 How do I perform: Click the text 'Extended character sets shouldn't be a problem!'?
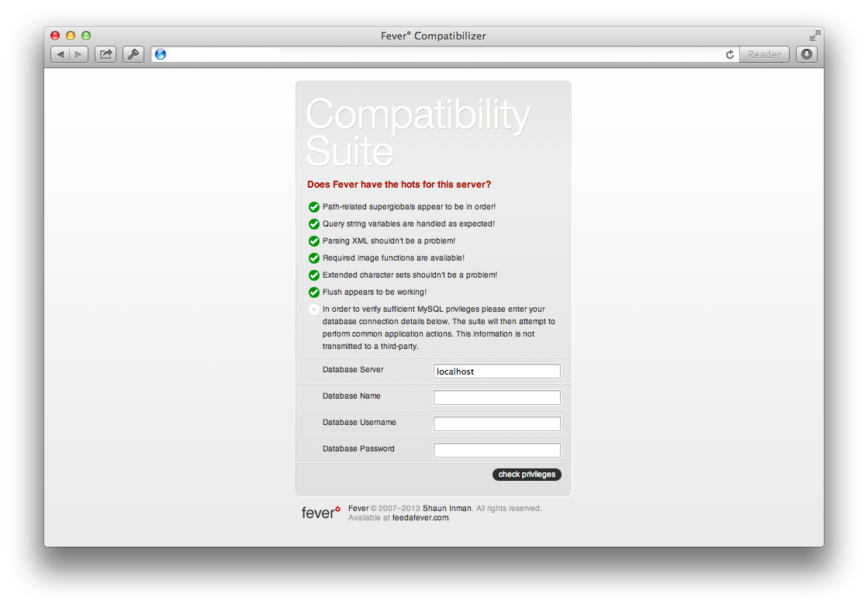point(410,275)
